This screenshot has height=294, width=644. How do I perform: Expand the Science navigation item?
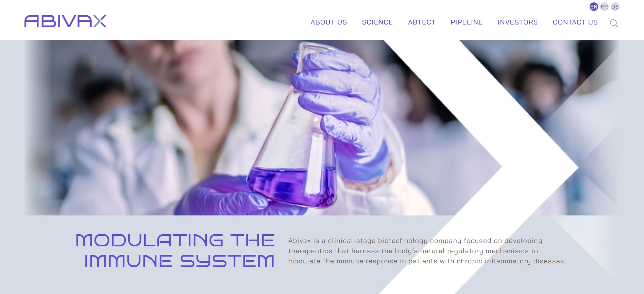click(x=377, y=22)
